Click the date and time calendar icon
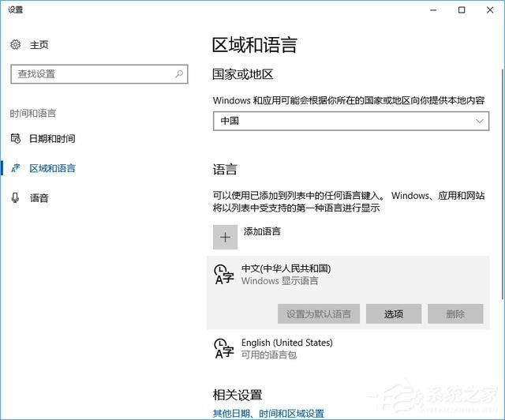Viewport: 505px width, 420px height. click(x=16, y=139)
